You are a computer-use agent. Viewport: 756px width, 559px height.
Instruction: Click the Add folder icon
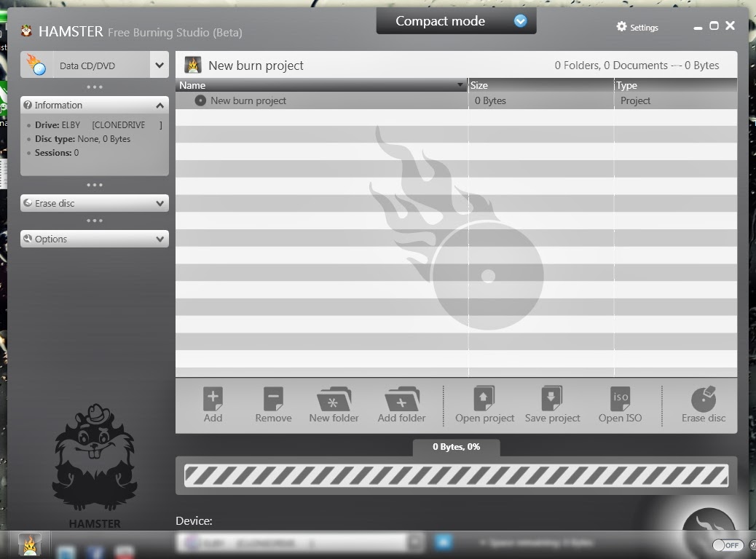(x=401, y=399)
